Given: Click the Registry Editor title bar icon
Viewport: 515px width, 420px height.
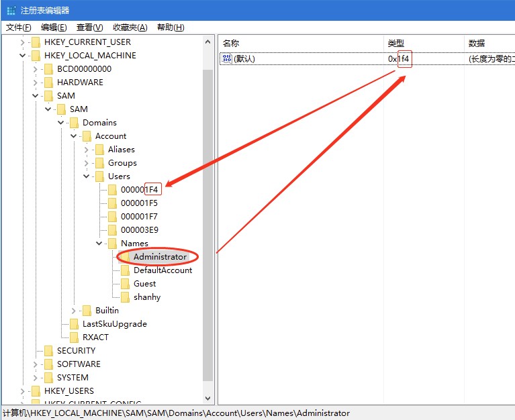Looking at the screenshot, I should tap(11, 11).
